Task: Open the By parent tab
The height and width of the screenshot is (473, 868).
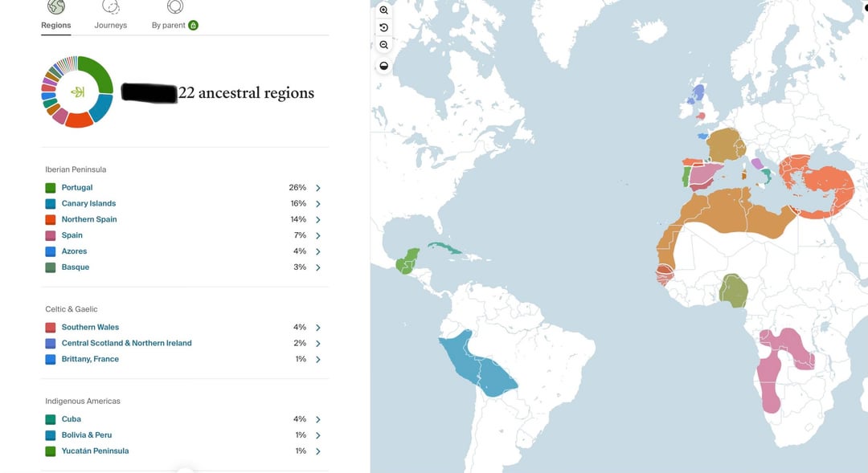Action: pos(169,25)
